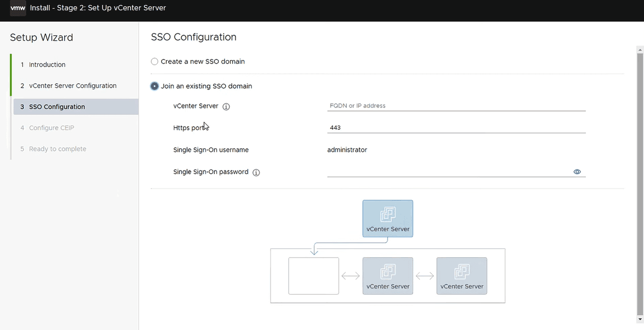Click the empty placeholder box in diagram
Image resolution: width=644 pixels, height=330 pixels.
[x=313, y=276]
